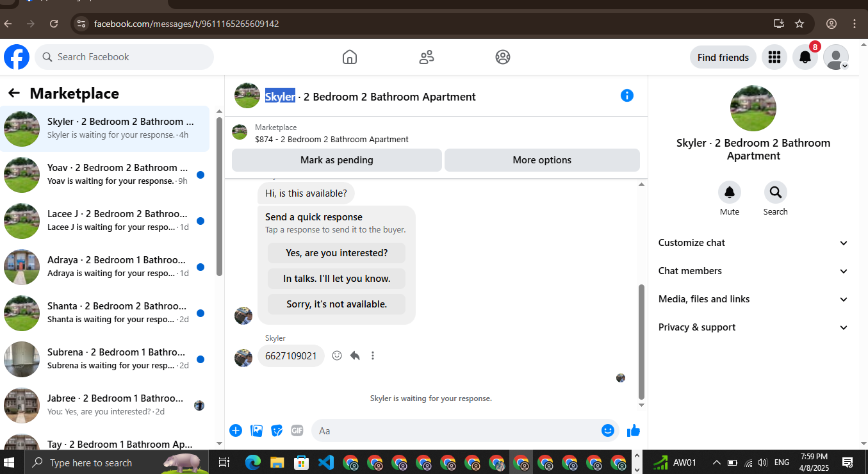
Task: Attach a photo using the image icon
Action: click(257, 430)
